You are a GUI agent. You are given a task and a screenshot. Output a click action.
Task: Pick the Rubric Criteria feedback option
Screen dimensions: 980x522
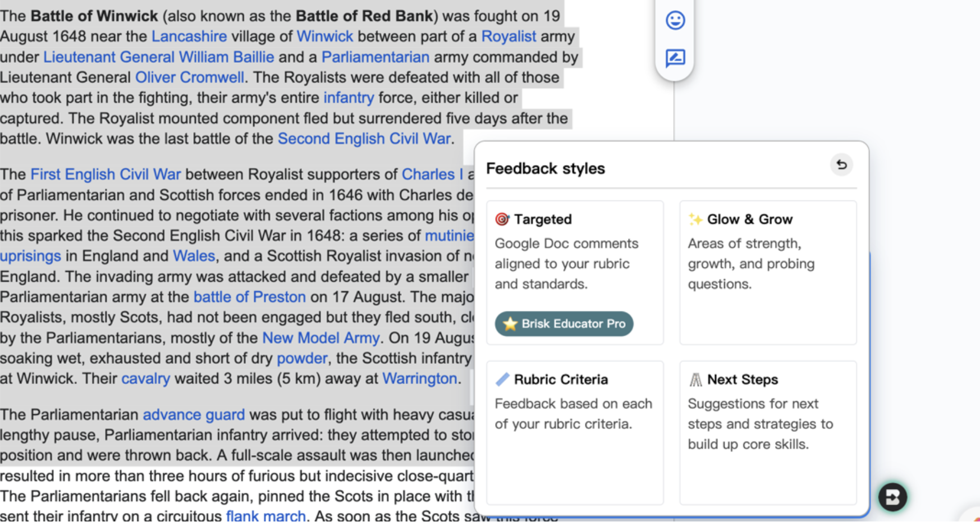[x=575, y=433]
